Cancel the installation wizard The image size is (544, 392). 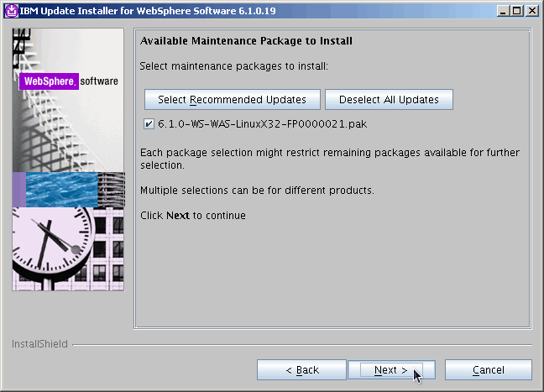488,370
